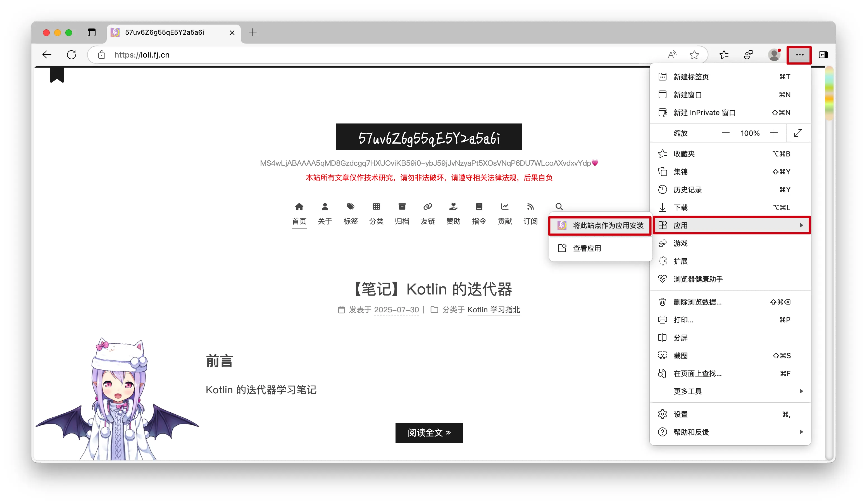The width and height of the screenshot is (867, 504).
Task: Open the favorites list toolbar icon
Action: pyautogui.click(x=724, y=55)
